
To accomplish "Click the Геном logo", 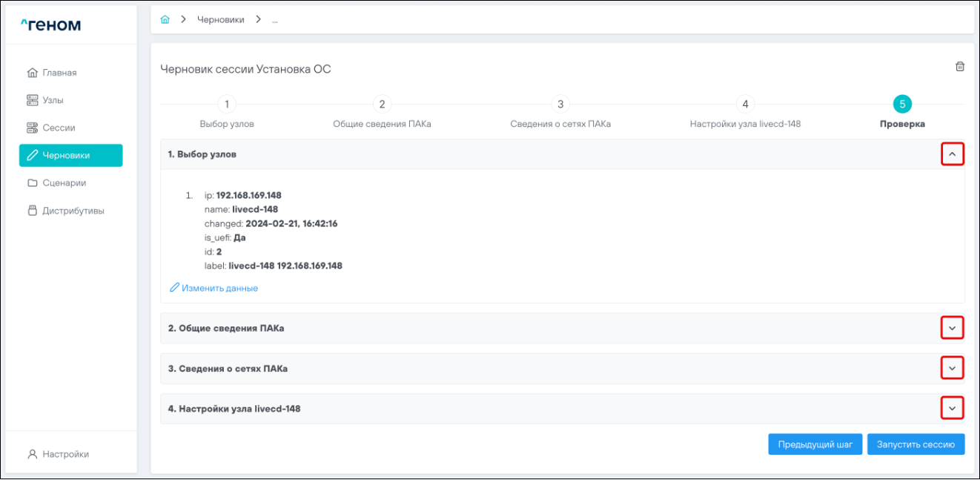I will click(50, 26).
